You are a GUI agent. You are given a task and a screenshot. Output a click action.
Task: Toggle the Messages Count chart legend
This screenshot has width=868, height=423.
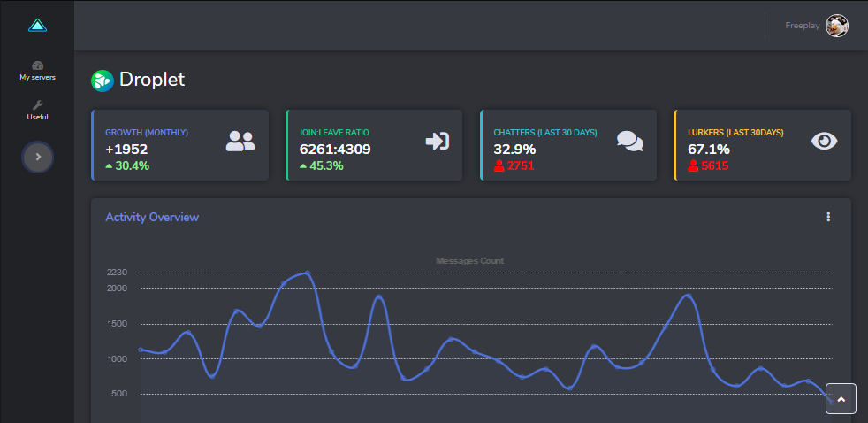click(469, 260)
